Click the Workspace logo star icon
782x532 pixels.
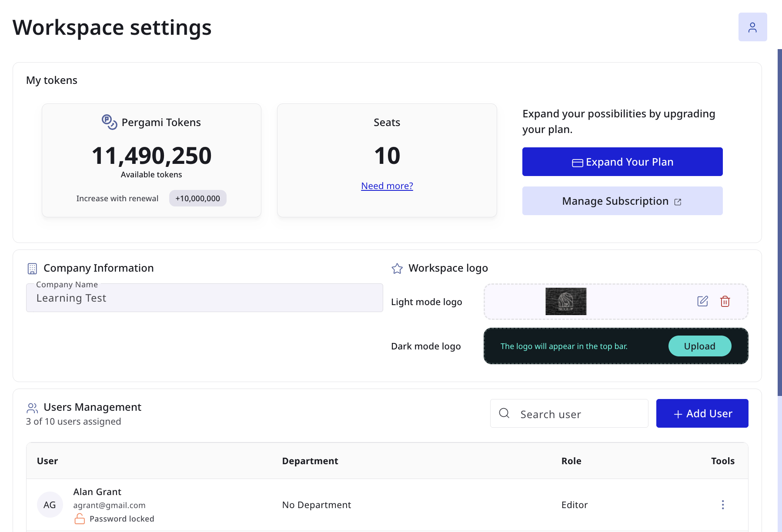tap(397, 269)
